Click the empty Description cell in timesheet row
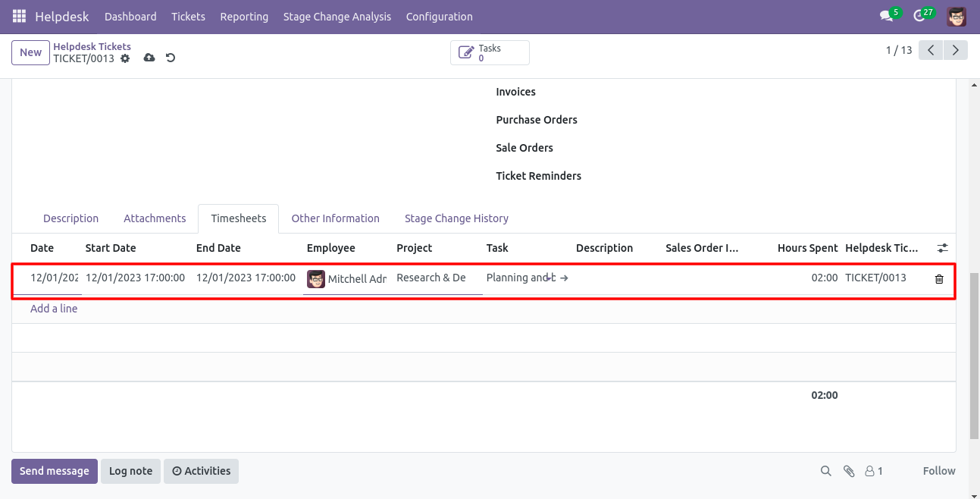The image size is (980, 499). coord(617,278)
